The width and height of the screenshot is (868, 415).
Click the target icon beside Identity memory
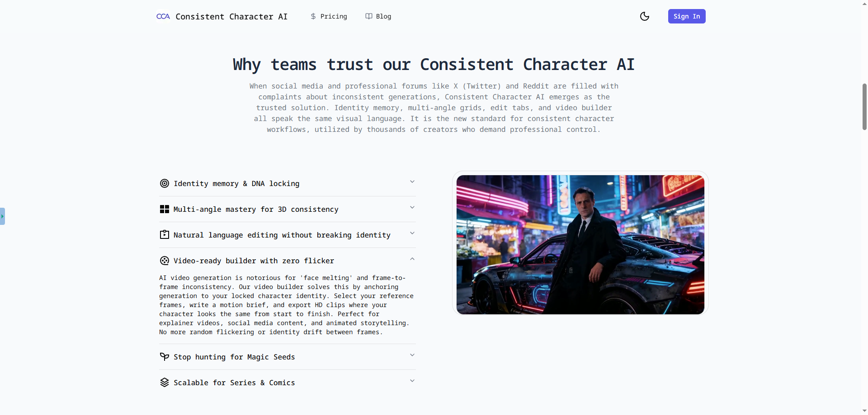(165, 183)
